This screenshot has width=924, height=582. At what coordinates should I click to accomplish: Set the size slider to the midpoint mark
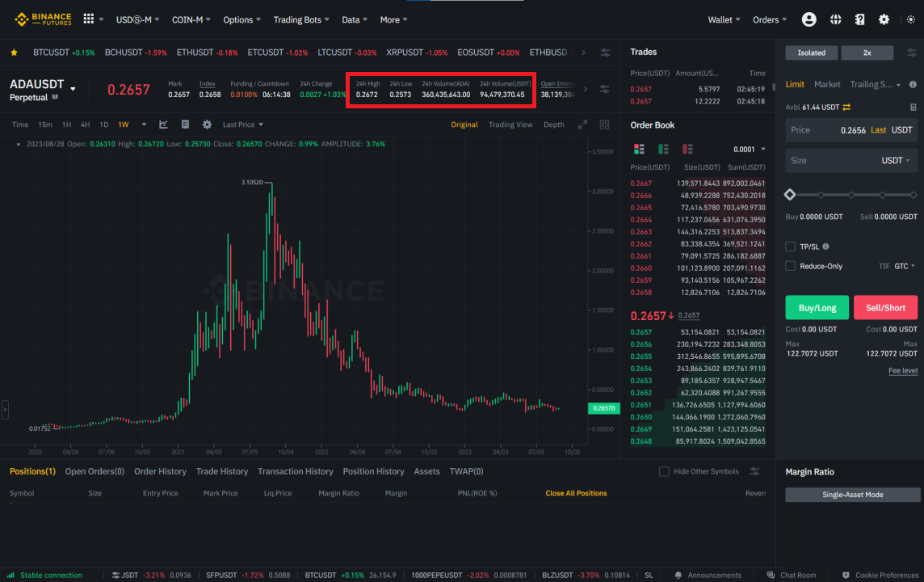(x=851, y=195)
